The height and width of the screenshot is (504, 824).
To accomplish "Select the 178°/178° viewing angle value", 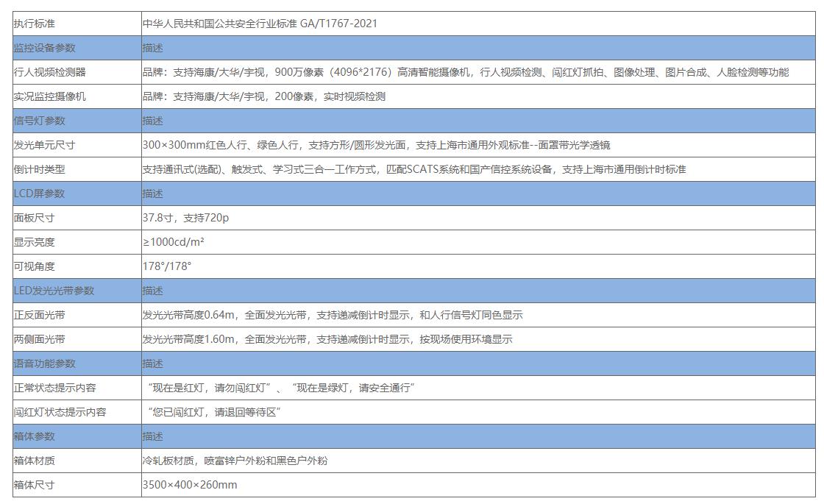I will pos(166,266).
